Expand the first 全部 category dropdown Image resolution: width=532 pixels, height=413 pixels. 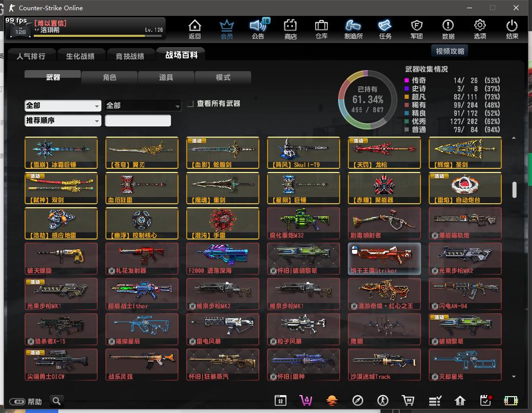coord(63,105)
